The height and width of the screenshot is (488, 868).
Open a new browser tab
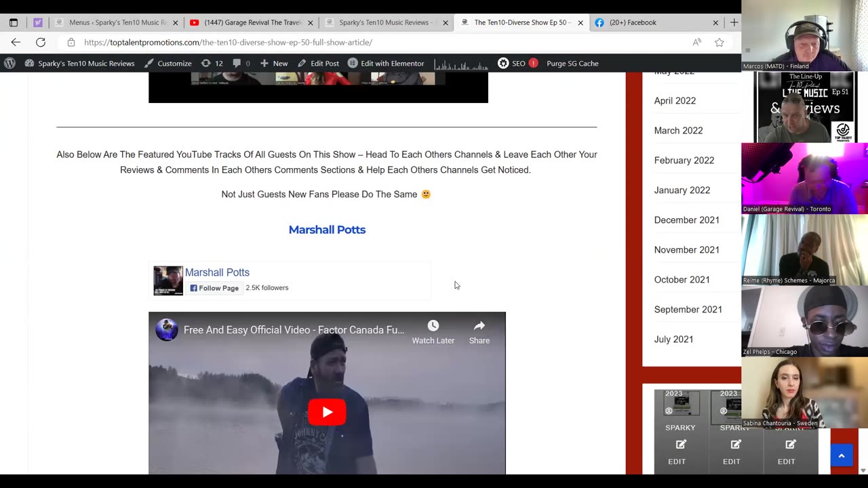pyautogui.click(x=734, y=22)
